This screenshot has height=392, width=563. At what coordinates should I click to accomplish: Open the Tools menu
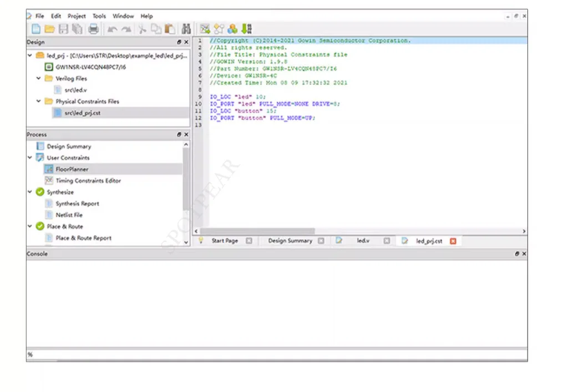(99, 16)
